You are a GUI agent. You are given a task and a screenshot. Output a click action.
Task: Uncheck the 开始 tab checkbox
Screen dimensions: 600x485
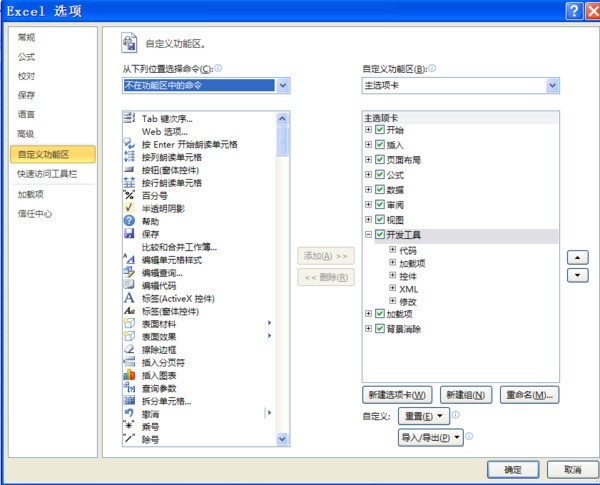coord(380,129)
